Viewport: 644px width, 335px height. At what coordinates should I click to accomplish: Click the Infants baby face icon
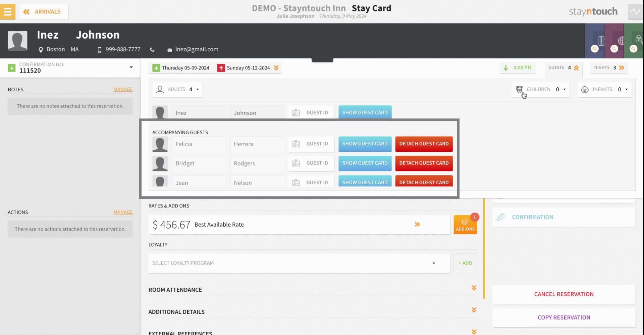[x=585, y=89]
